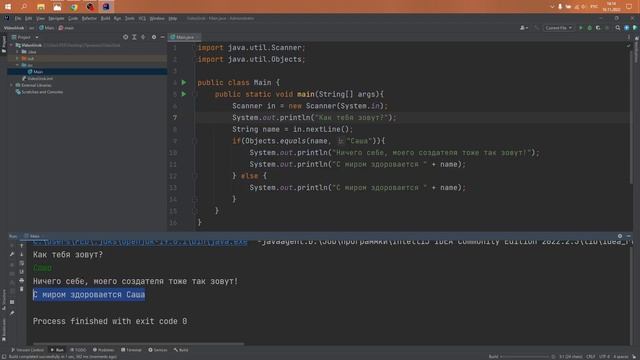Collapse the root project node

(x=12, y=45)
